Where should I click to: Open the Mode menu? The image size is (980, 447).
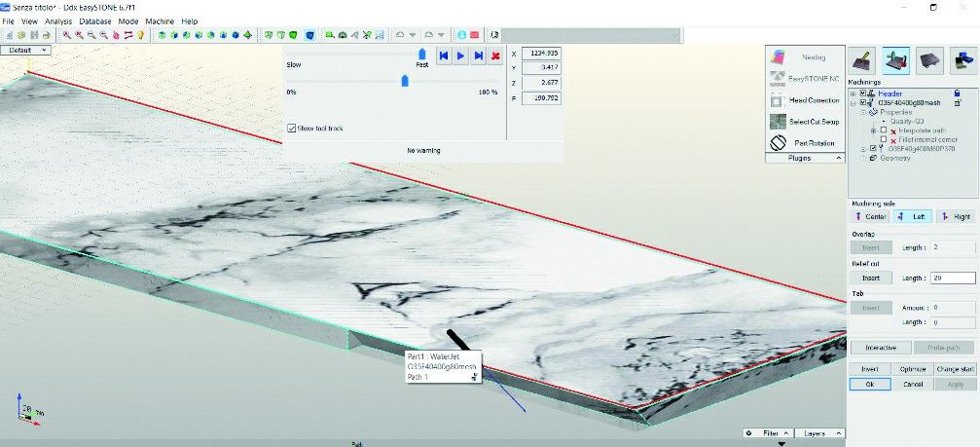[x=128, y=21]
